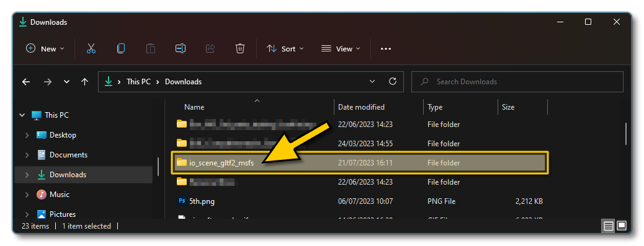
Task: Click the Pictures icon in sidebar
Action: pyautogui.click(x=42, y=214)
